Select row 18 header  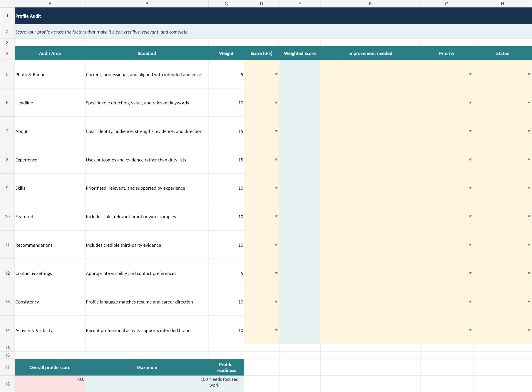(x=7, y=384)
